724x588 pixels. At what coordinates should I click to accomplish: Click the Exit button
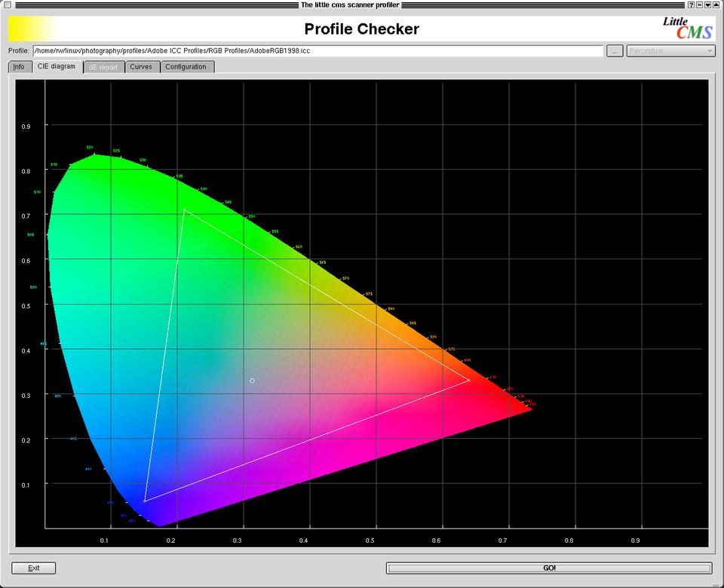tap(34, 568)
